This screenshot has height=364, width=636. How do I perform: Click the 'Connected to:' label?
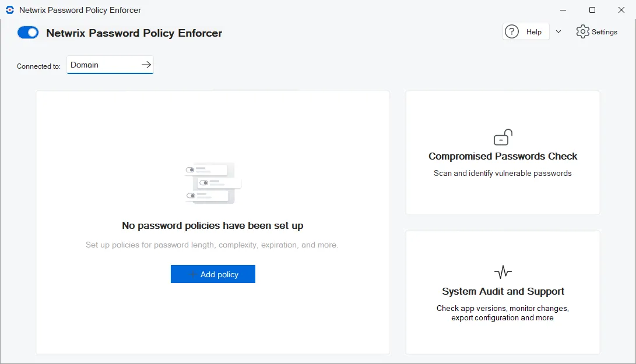[x=38, y=66]
